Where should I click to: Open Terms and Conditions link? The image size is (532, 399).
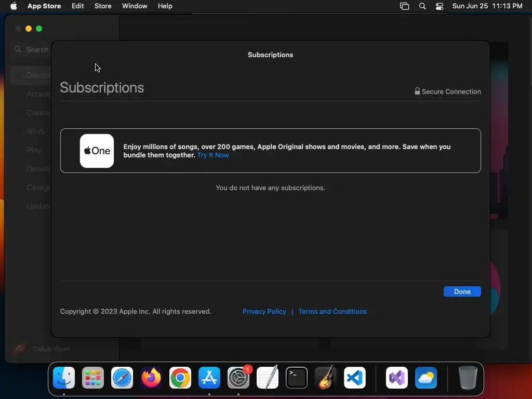tap(332, 312)
